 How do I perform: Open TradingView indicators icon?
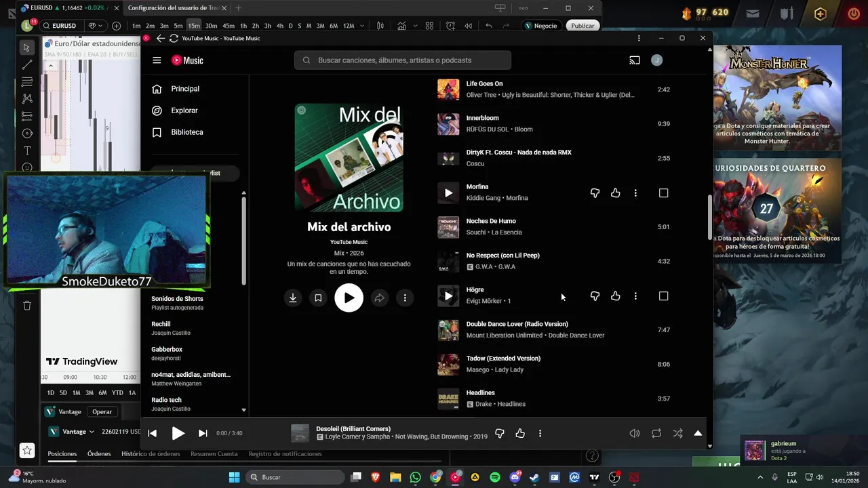pos(402,26)
